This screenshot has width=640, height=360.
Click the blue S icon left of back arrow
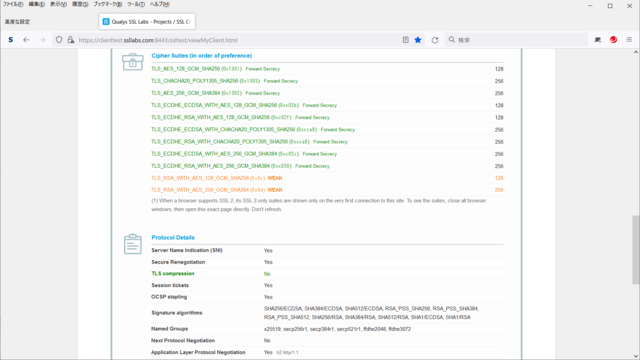(x=11, y=40)
